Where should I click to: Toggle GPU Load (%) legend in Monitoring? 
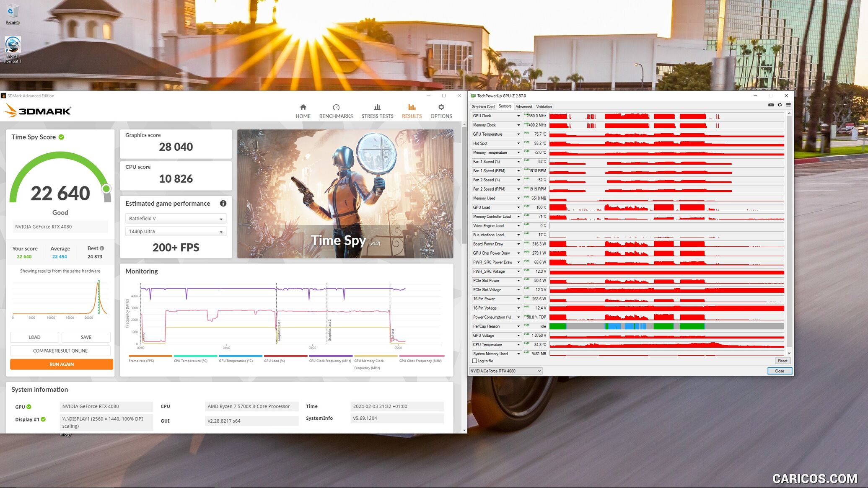click(285, 359)
